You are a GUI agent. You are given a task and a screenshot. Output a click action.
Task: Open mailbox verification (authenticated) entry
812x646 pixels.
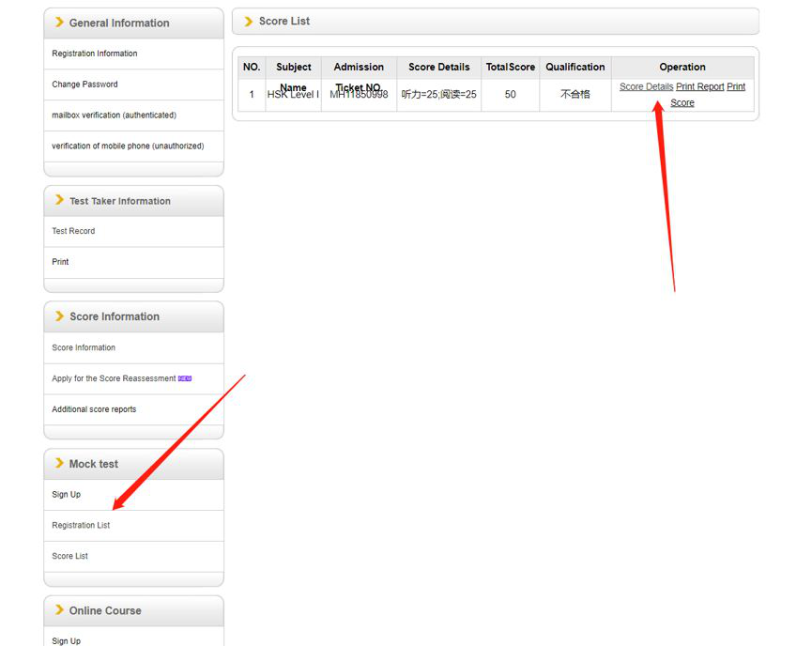click(114, 115)
